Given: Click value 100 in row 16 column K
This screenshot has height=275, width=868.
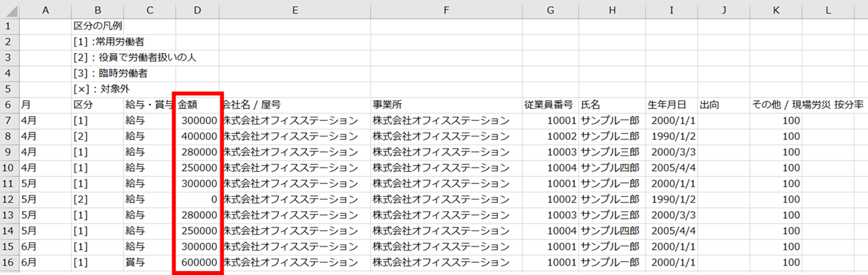Looking at the screenshot, I should pos(776,262).
